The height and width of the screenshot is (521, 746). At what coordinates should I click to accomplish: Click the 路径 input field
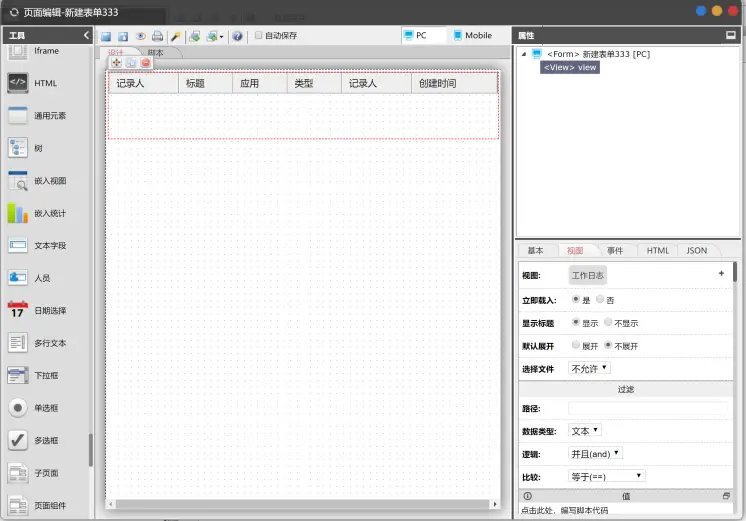point(648,408)
